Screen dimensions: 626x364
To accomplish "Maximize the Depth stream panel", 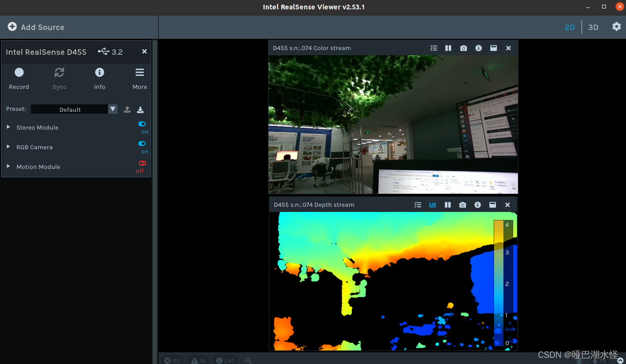I will (493, 204).
